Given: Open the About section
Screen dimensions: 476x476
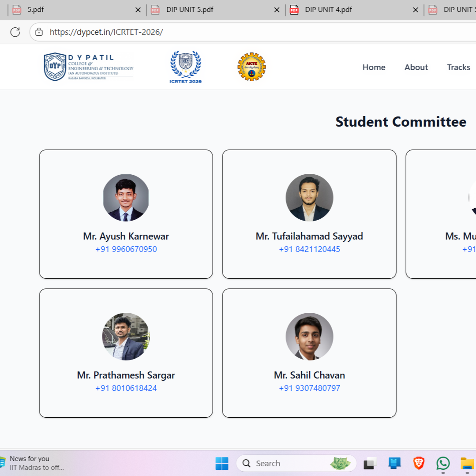Looking at the screenshot, I should coord(416,67).
